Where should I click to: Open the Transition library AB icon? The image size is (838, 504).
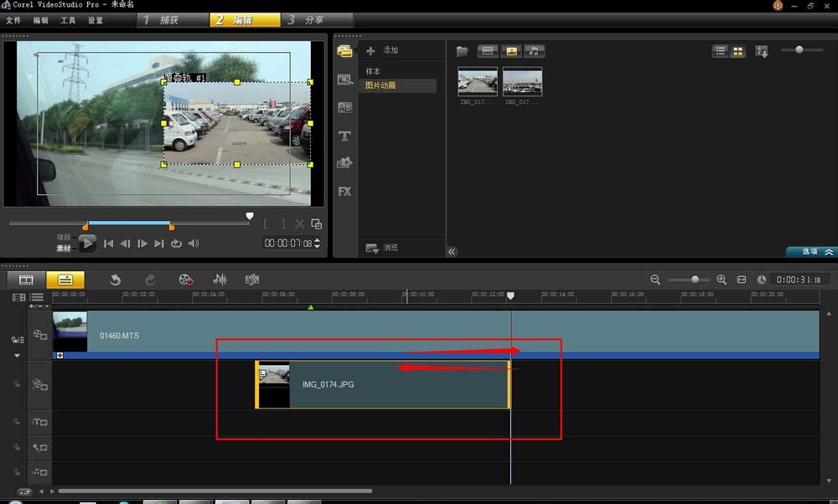(344, 107)
